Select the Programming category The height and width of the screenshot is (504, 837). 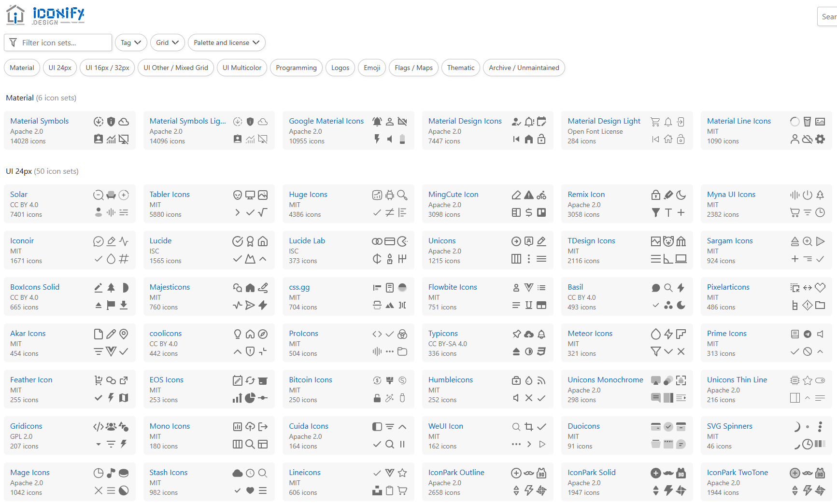296,68
